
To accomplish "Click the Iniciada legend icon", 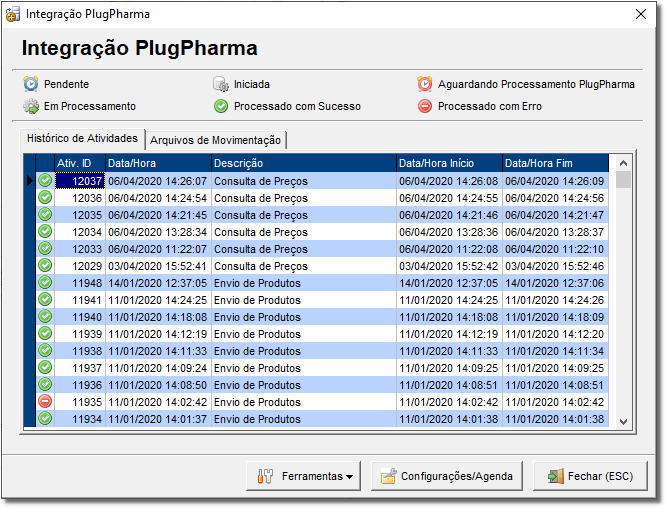I will 221,84.
